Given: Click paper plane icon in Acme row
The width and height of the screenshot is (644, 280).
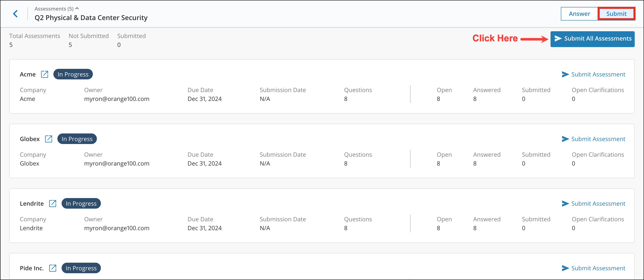Looking at the screenshot, I should [x=565, y=74].
